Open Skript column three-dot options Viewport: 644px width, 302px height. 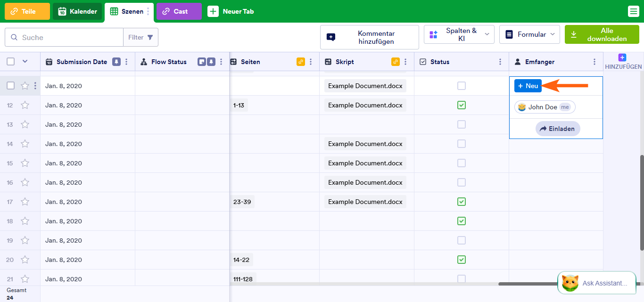[405, 62]
